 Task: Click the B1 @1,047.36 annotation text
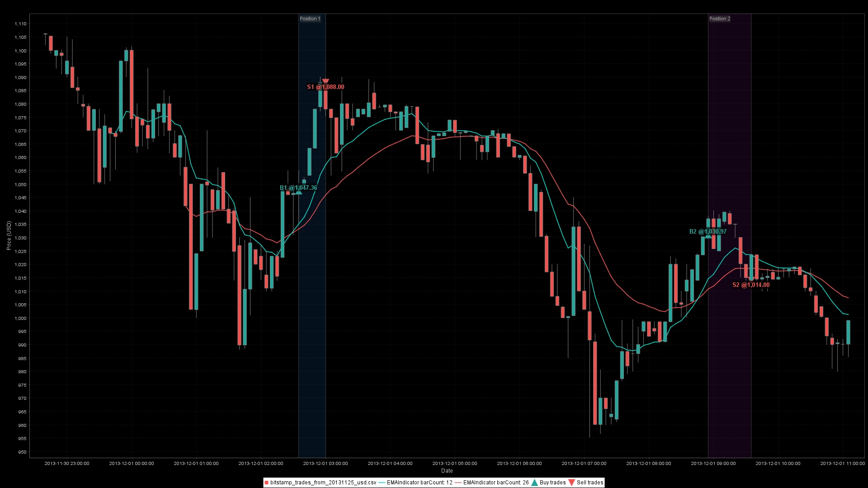pos(298,188)
